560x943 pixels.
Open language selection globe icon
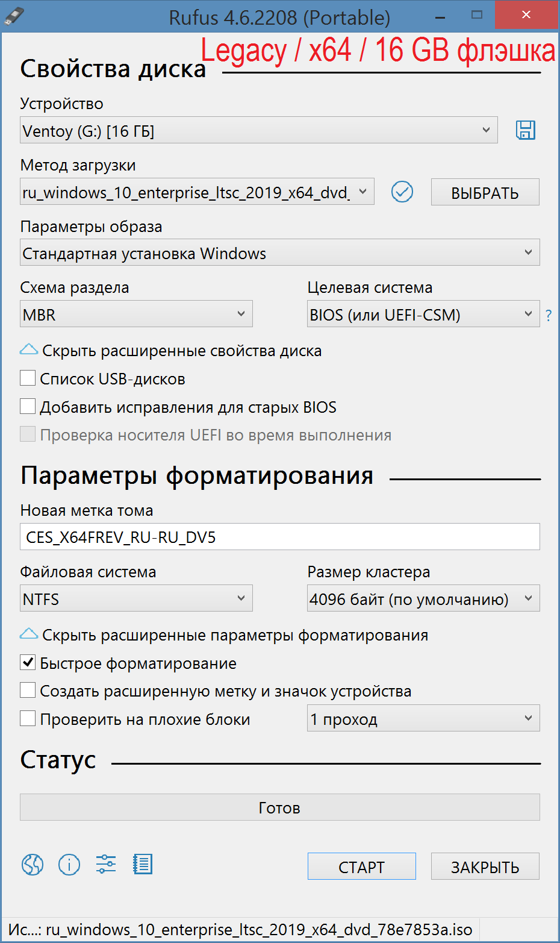pos(33,865)
